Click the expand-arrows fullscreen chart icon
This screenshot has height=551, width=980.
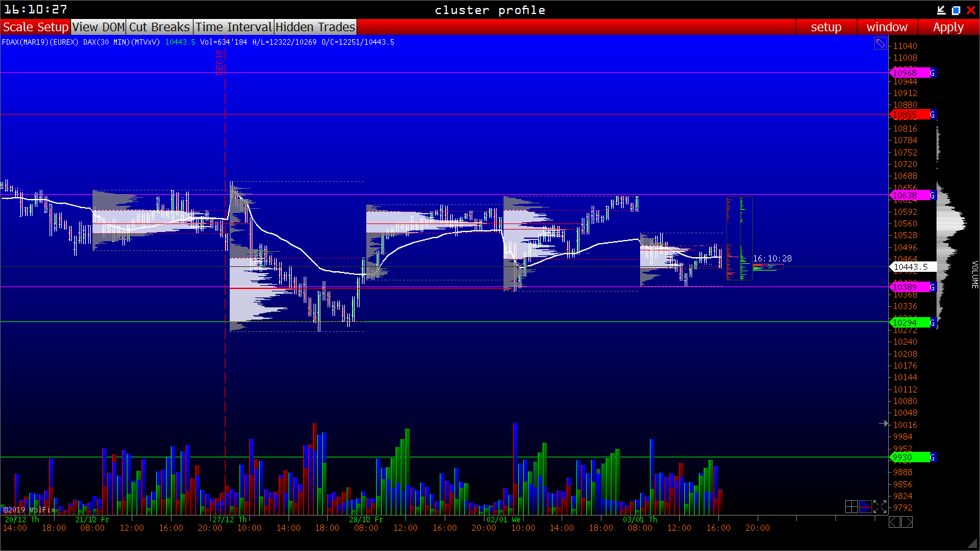pos(880,506)
